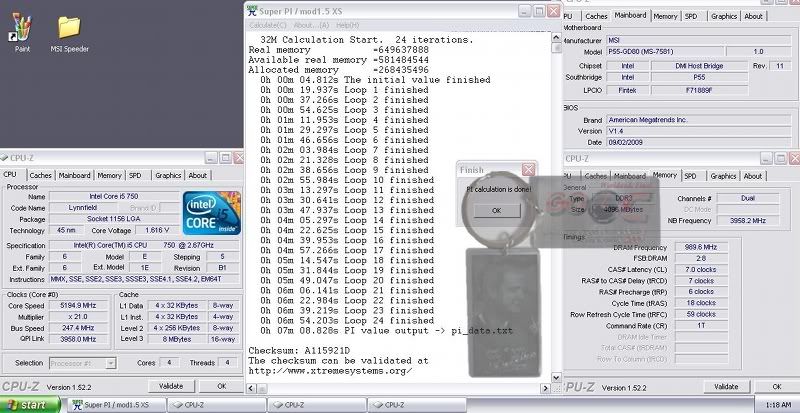Click OK in bottom-left CPU-Z window
Viewport: 800px width, 413px height.
(221, 386)
